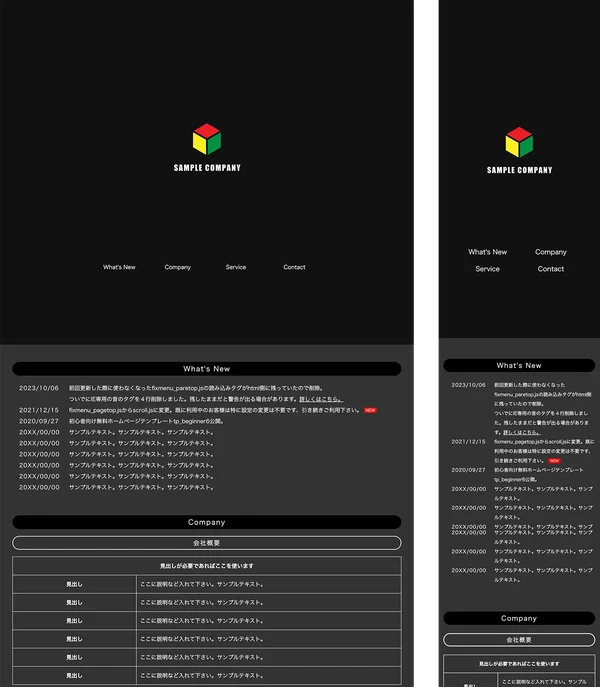Click the Company heading bar in mobile view
The image size is (600, 687).
(x=519, y=618)
